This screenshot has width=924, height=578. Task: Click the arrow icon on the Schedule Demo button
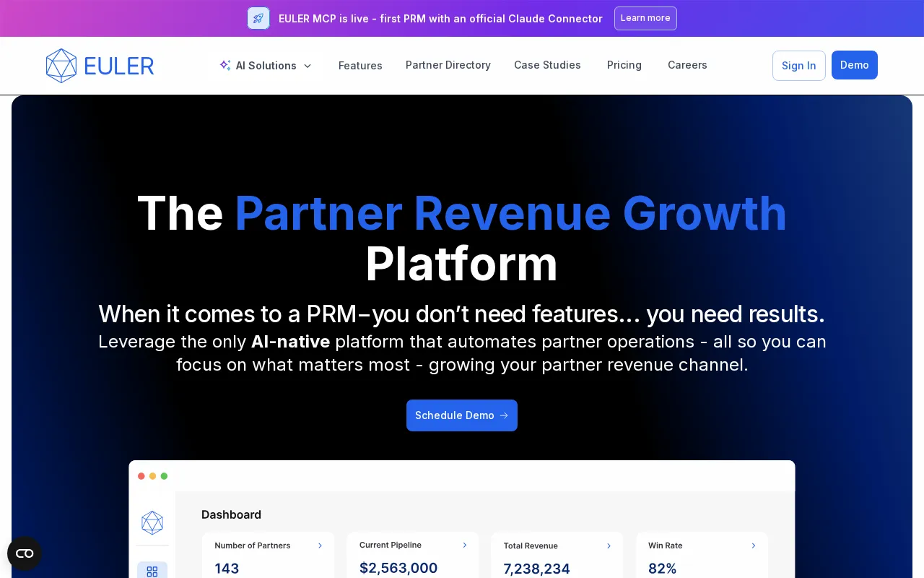[x=504, y=415]
